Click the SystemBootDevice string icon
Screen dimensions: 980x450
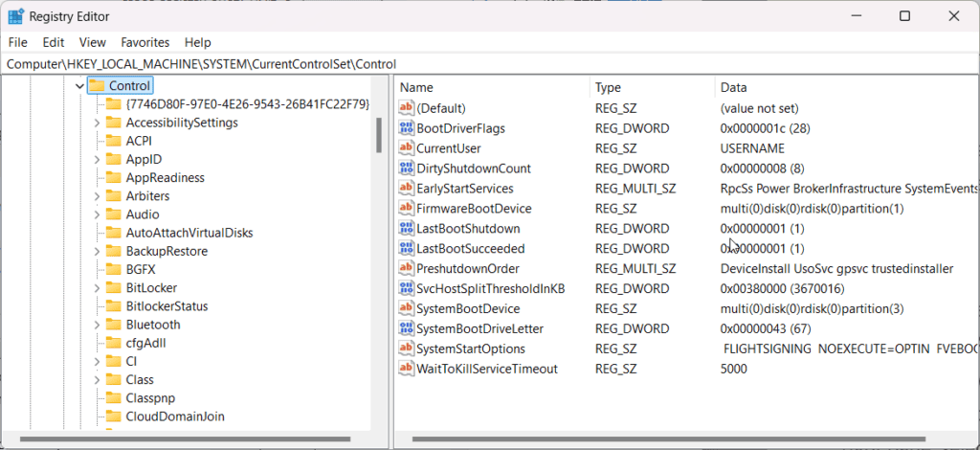406,308
